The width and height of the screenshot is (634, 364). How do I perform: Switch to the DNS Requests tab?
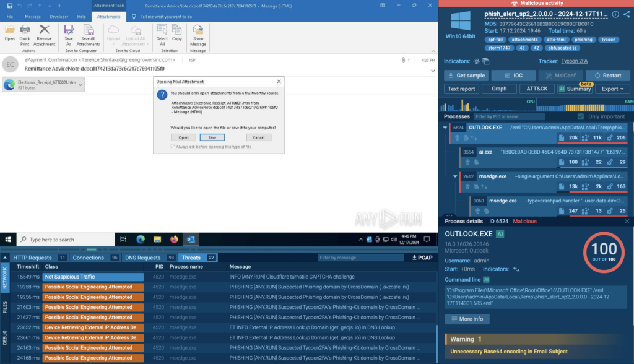pos(143,258)
